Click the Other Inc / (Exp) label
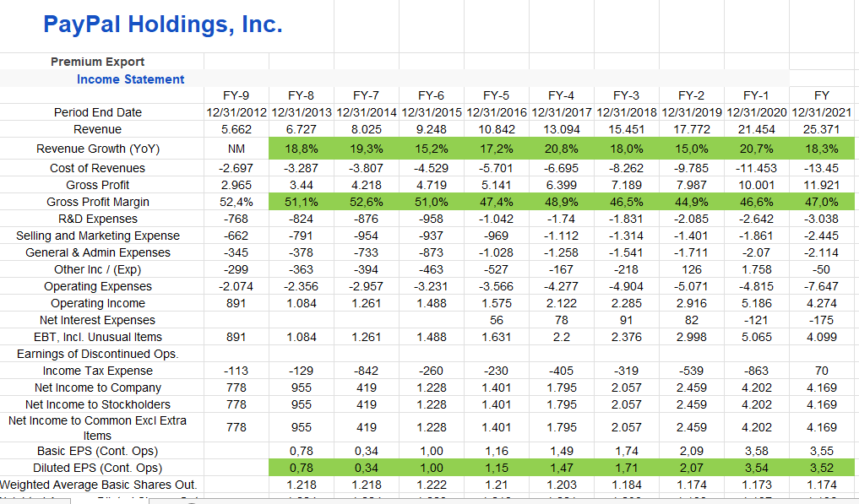 click(97, 269)
